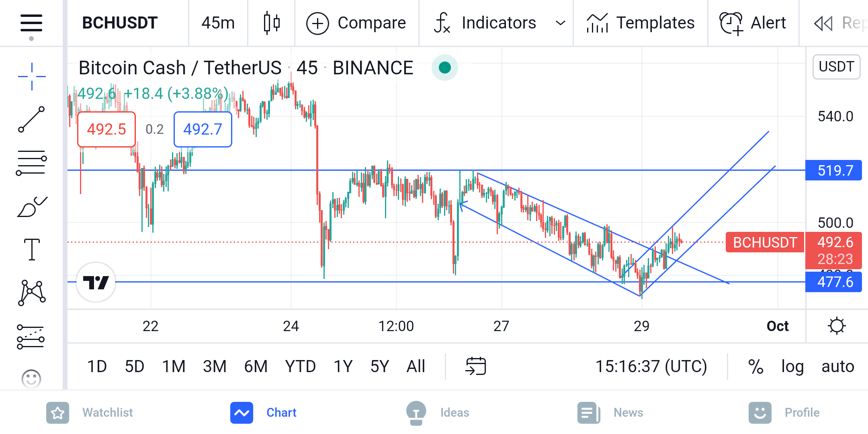This screenshot has width=868, height=434.
Task: Toggle percent scale mode
Action: click(x=755, y=366)
